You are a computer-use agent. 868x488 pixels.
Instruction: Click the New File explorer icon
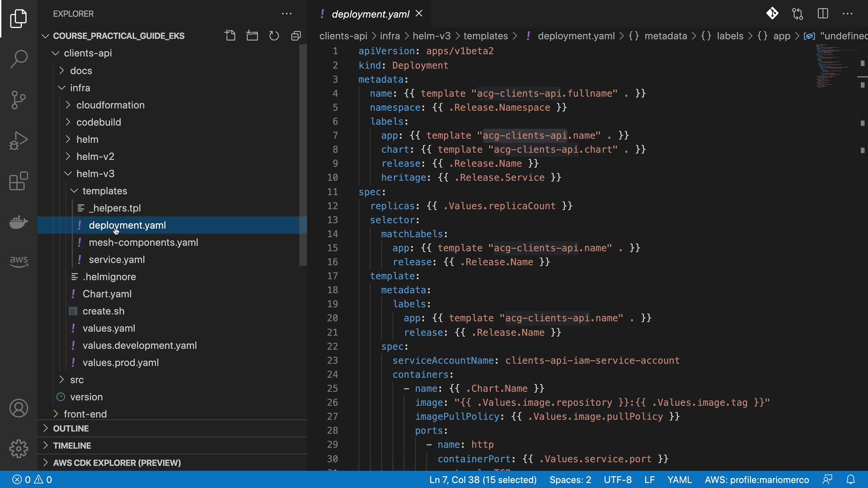pyautogui.click(x=230, y=36)
